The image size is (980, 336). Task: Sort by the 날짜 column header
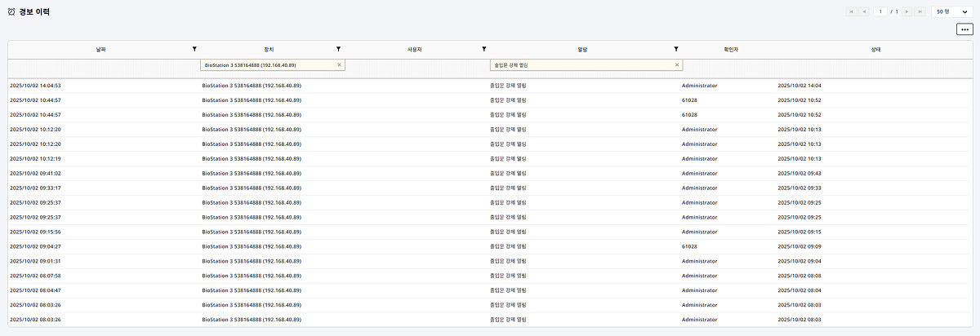point(100,50)
